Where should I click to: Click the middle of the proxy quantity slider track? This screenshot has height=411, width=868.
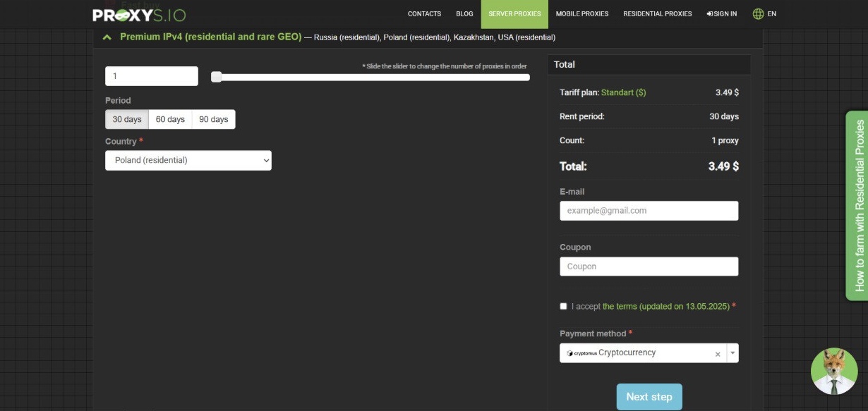(x=371, y=77)
